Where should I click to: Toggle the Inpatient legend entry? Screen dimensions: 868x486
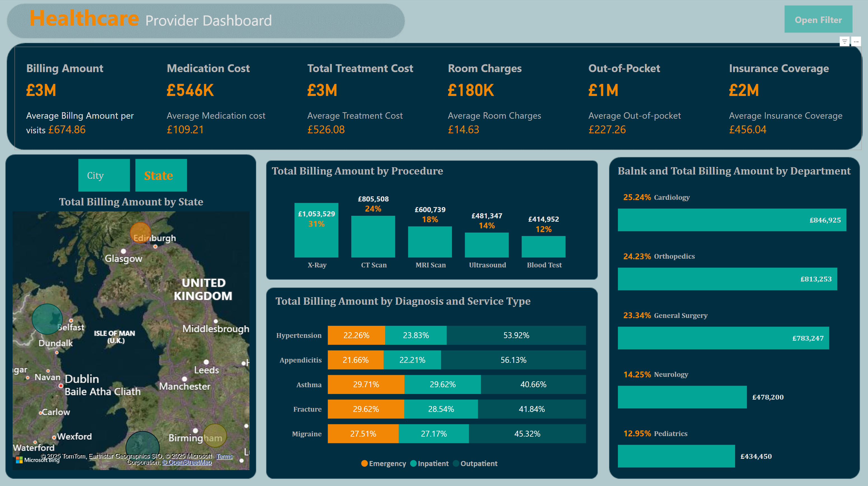click(430, 463)
